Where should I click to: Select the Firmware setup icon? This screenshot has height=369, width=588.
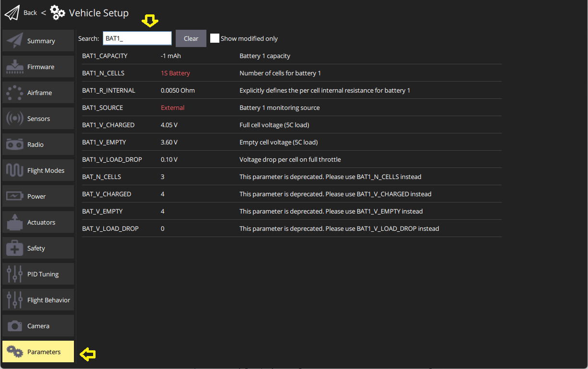(14, 66)
